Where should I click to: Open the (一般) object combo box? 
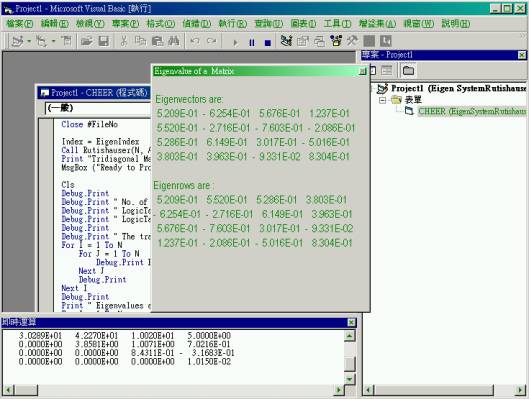pyautogui.click(x=98, y=108)
